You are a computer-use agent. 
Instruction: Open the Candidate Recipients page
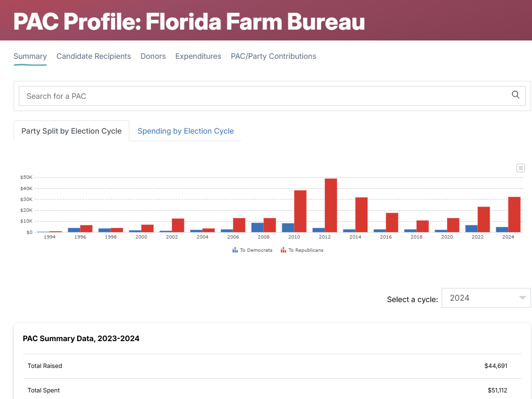click(94, 56)
